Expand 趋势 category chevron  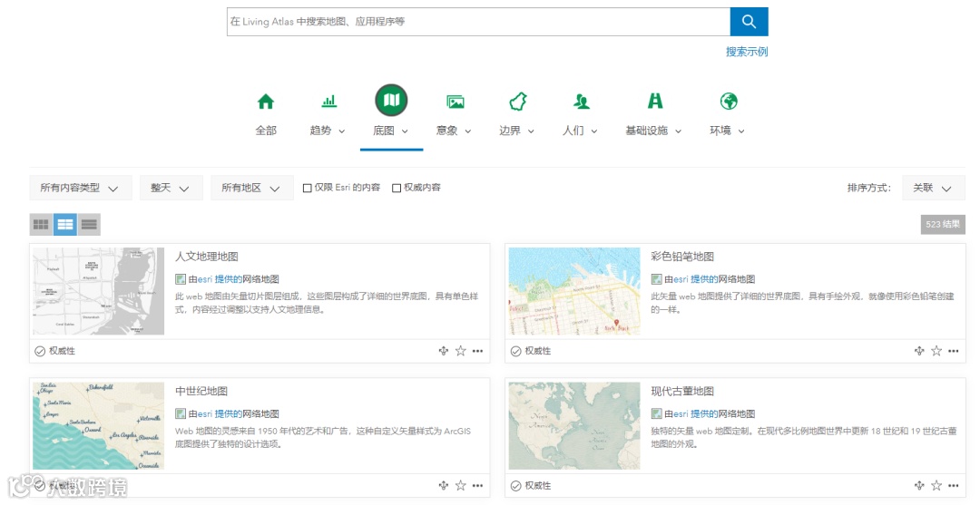point(342,131)
